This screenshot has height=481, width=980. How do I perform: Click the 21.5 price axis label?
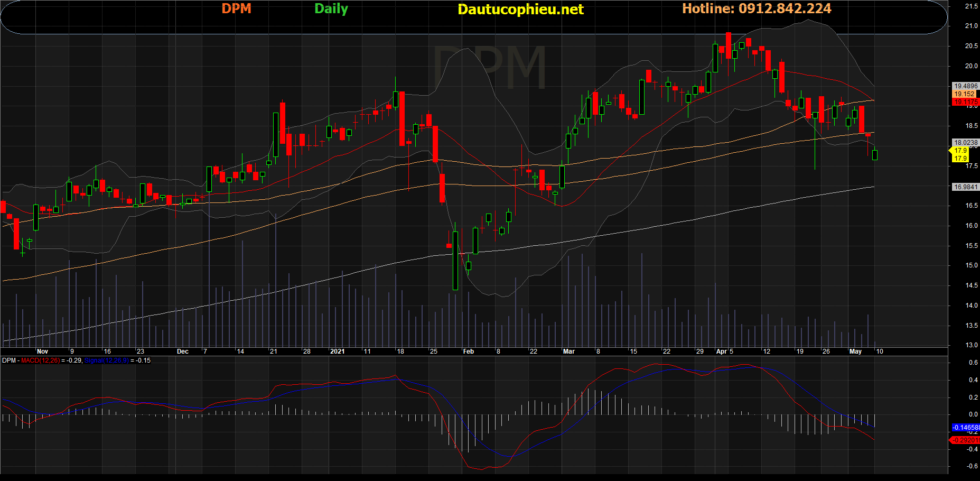[971, 6]
